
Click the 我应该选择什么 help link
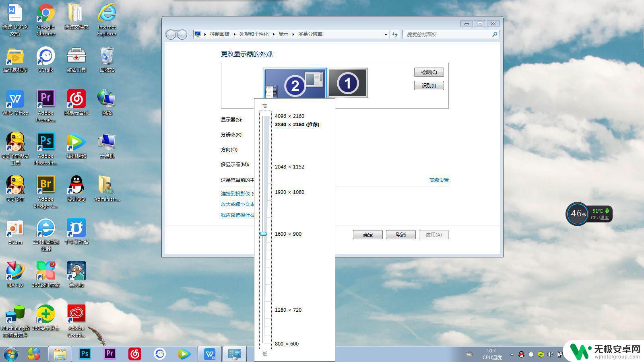(237, 215)
